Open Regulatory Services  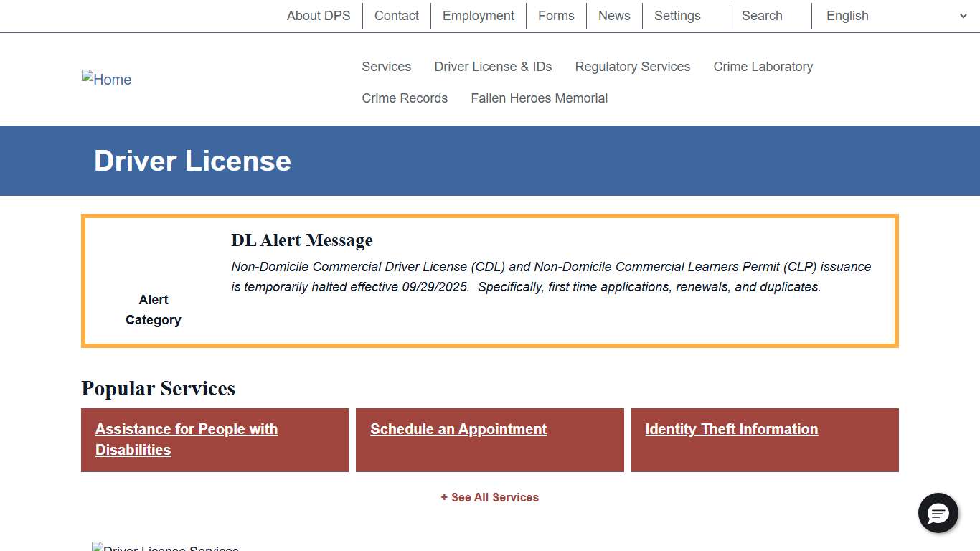632,66
